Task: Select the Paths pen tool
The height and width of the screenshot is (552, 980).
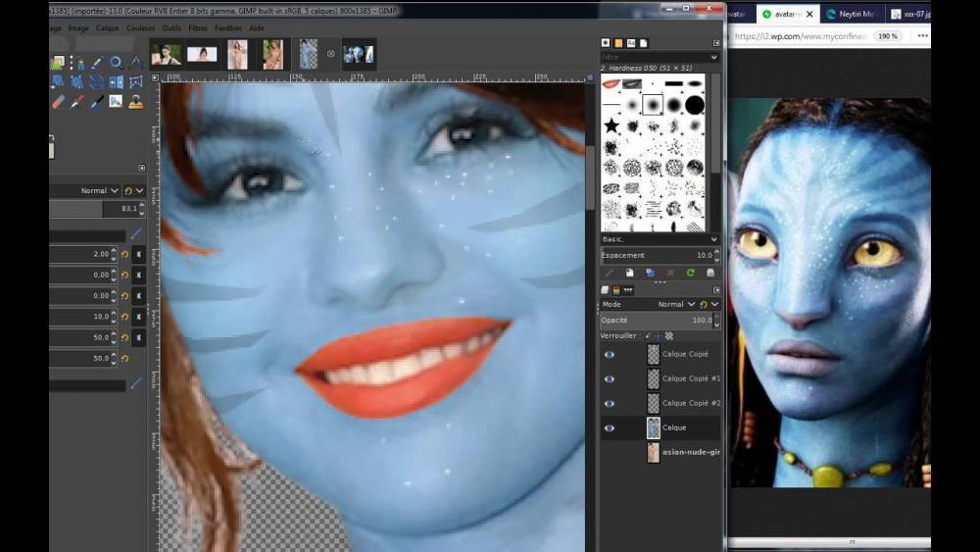Action: [x=79, y=63]
